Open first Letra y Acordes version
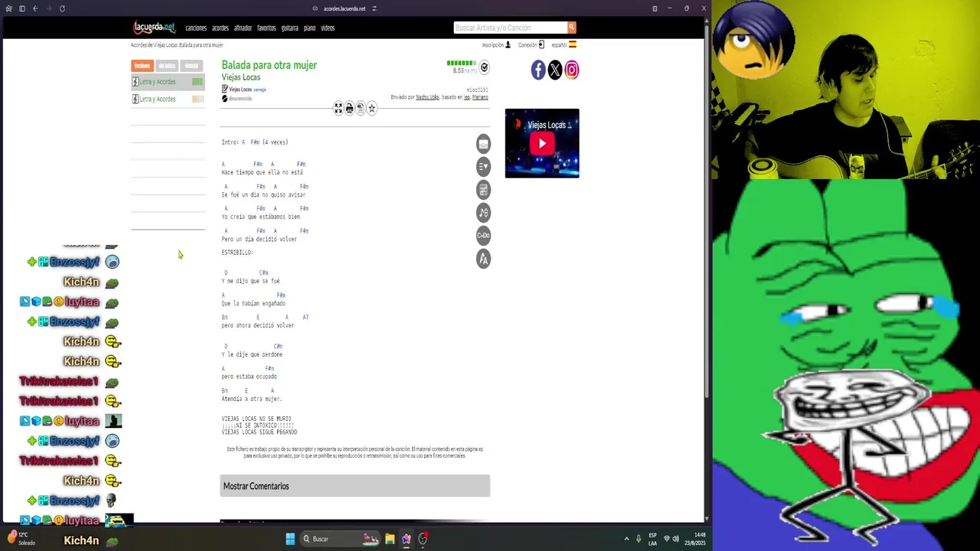This screenshot has height=551, width=980. click(168, 82)
